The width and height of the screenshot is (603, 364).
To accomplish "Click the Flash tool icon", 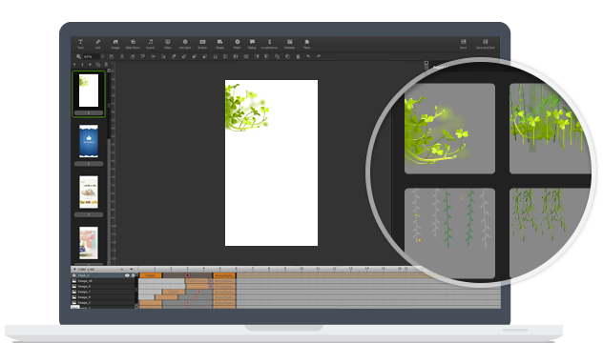I will tap(238, 44).
